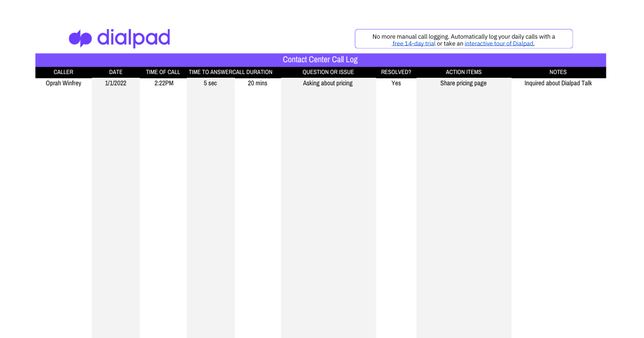
Task: Click the Share pricing page action item
Action: click(x=464, y=83)
